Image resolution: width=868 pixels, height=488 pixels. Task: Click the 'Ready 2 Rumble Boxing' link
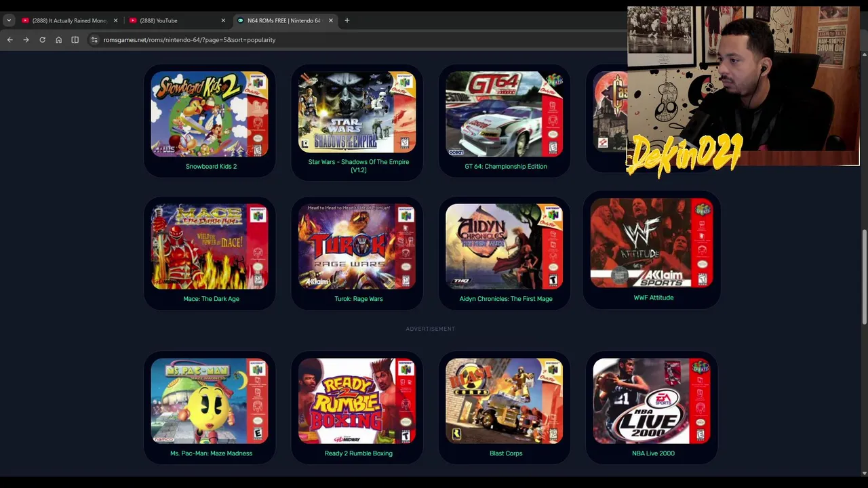pos(359,453)
